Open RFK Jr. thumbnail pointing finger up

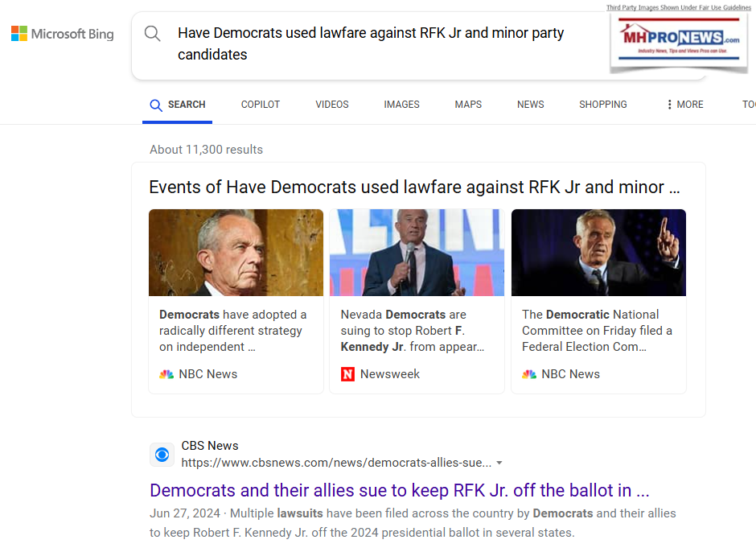coord(598,253)
